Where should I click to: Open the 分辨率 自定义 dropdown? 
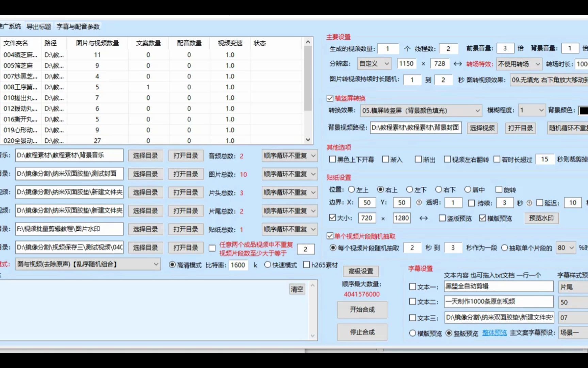click(374, 64)
